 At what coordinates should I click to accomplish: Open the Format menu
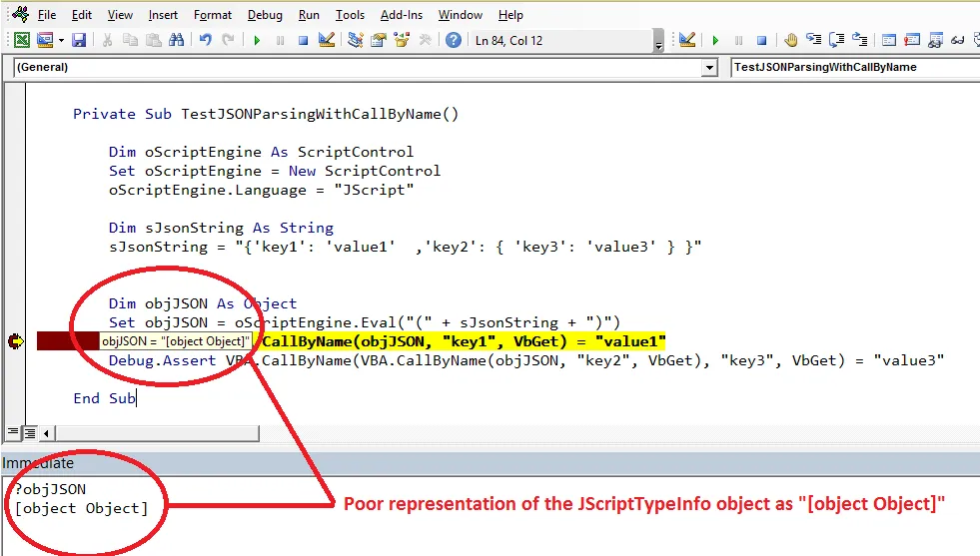click(x=213, y=15)
